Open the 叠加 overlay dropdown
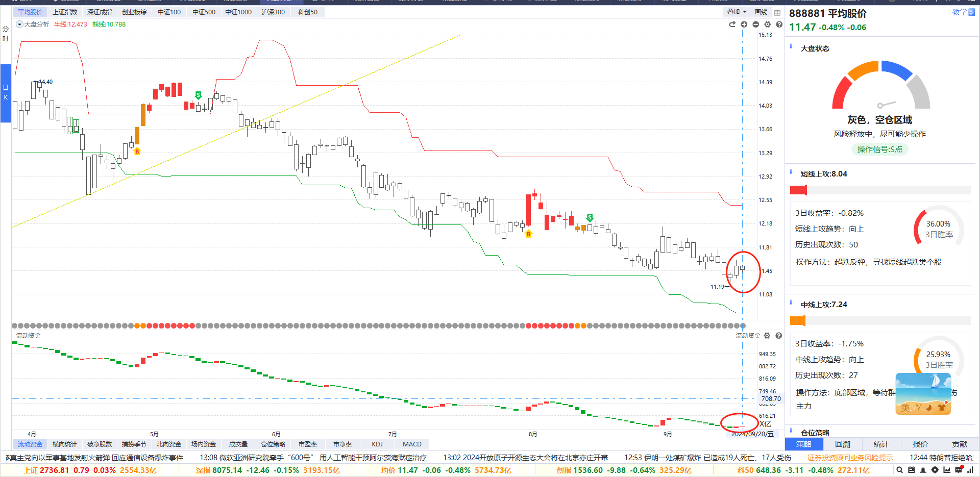The width and height of the screenshot is (980, 477). pos(737,12)
